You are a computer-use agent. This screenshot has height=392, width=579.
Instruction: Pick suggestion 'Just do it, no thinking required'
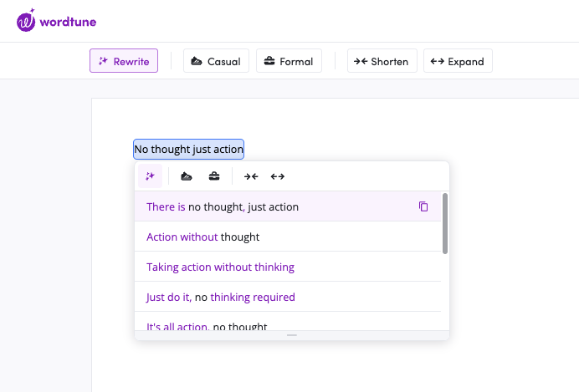[288, 297]
